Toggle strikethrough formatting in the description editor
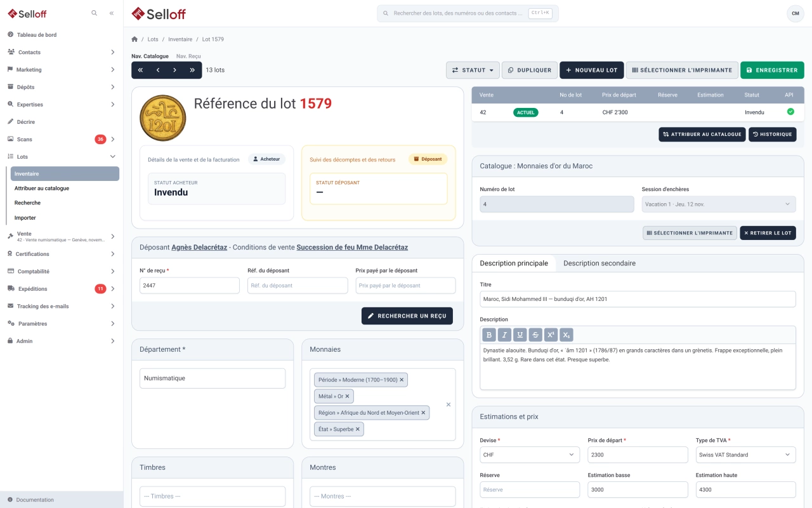This screenshot has height=508, width=812. pyautogui.click(x=536, y=335)
